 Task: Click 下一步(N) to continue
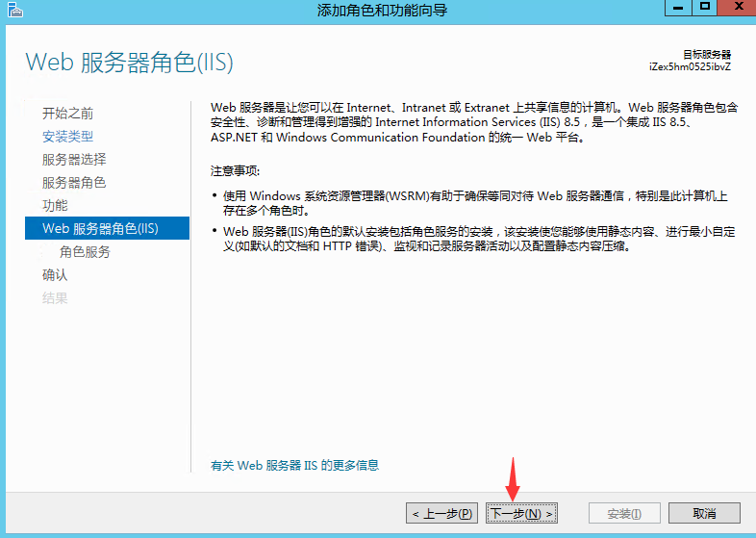[522, 514]
